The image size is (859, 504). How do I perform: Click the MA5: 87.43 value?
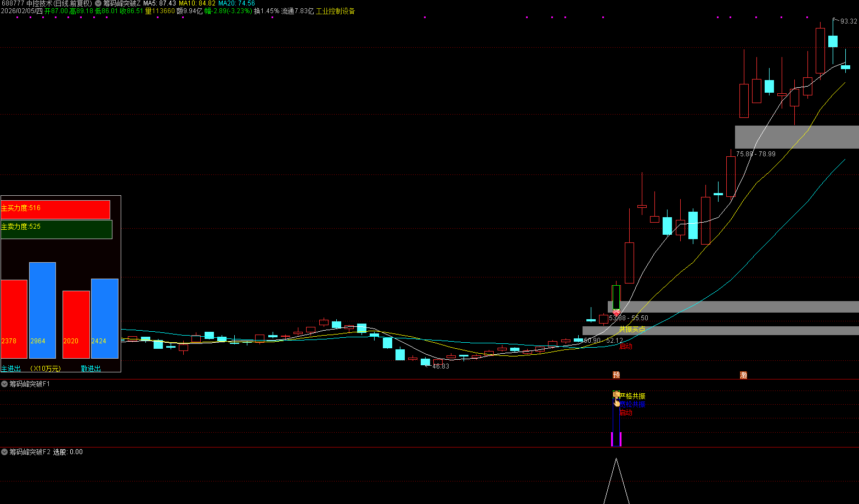coord(160,3)
